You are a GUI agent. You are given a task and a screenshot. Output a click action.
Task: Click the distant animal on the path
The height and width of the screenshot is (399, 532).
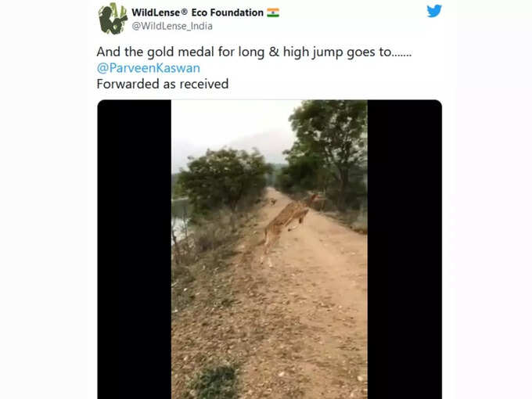point(273,202)
